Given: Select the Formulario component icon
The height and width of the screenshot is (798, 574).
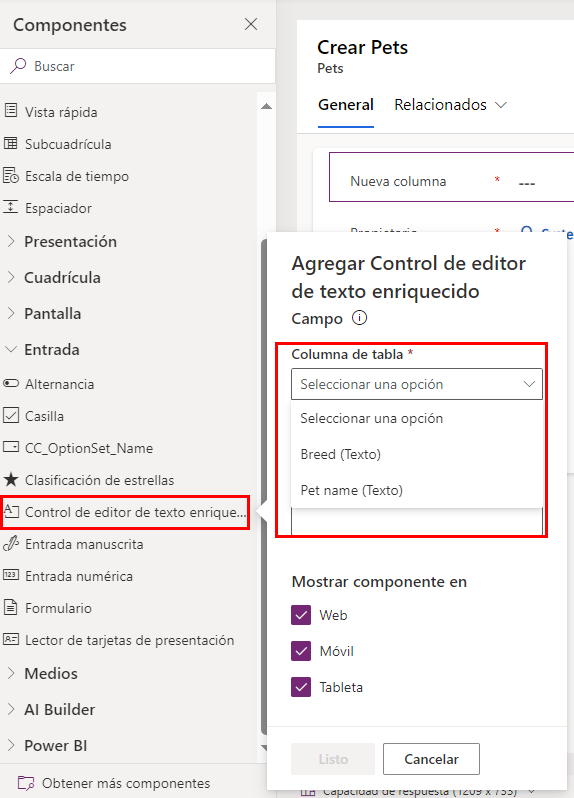Looking at the screenshot, I should pos(11,608).
